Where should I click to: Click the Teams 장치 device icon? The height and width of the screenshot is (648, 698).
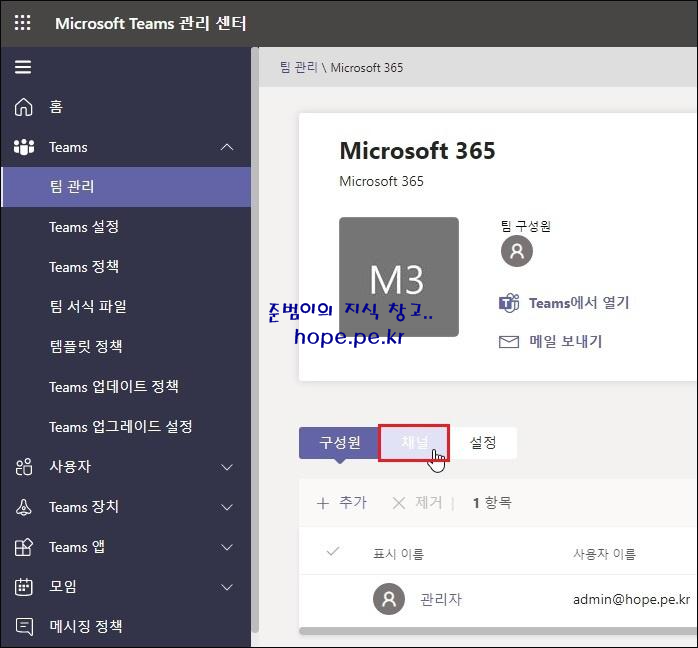[x=24, y=507]
